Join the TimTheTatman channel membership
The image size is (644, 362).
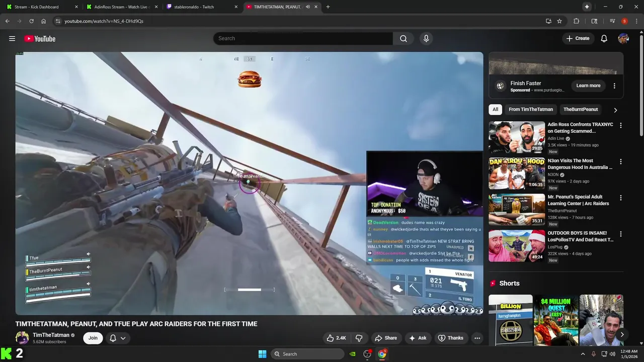coord(93,338)
